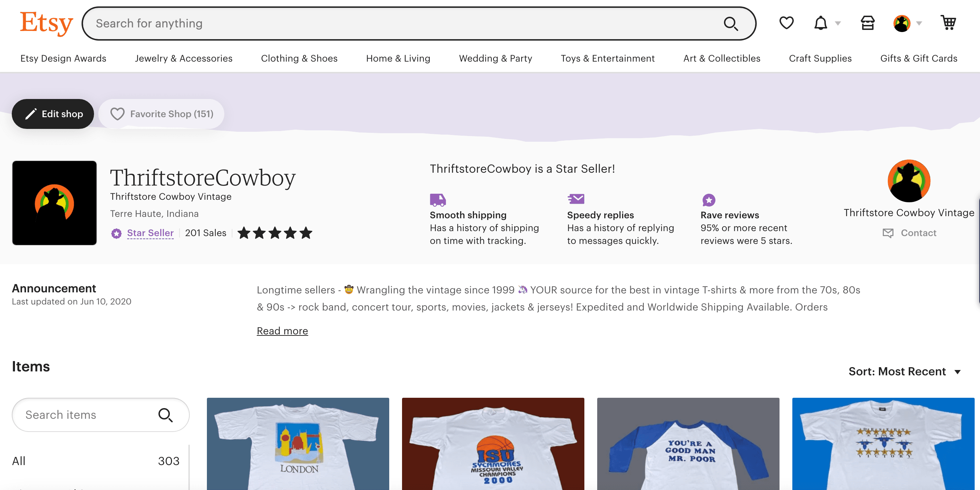
Task: Click the ThriftstoreCowboy shop logo image
Action: pyautogui.click(x=54, y=203)
